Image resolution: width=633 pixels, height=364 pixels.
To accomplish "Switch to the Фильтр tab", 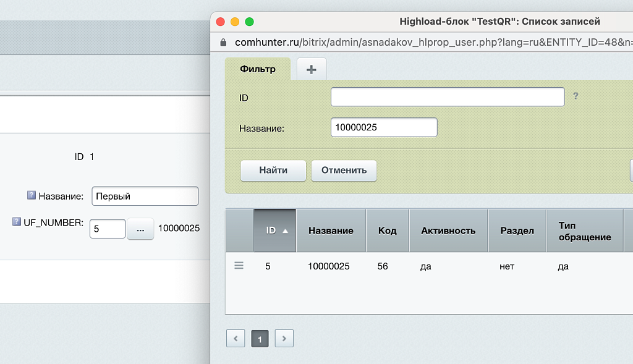I will point(258,69).
